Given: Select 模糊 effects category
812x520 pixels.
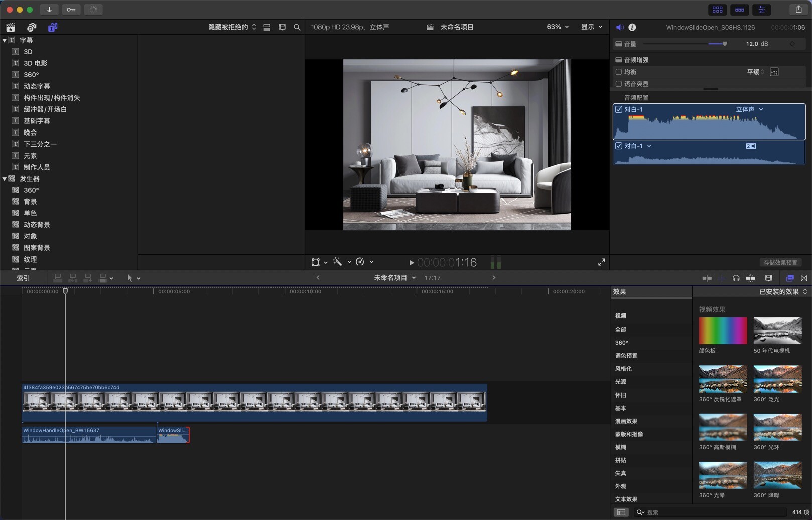Looking at the screenshot, I should pyautogui.click(x=621, y=447).
